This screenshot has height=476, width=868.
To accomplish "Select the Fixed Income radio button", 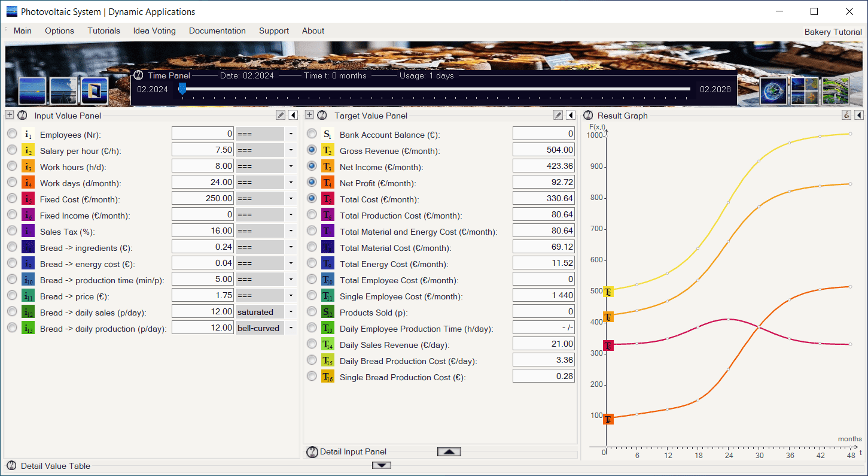I will click(x=12, y=215).
